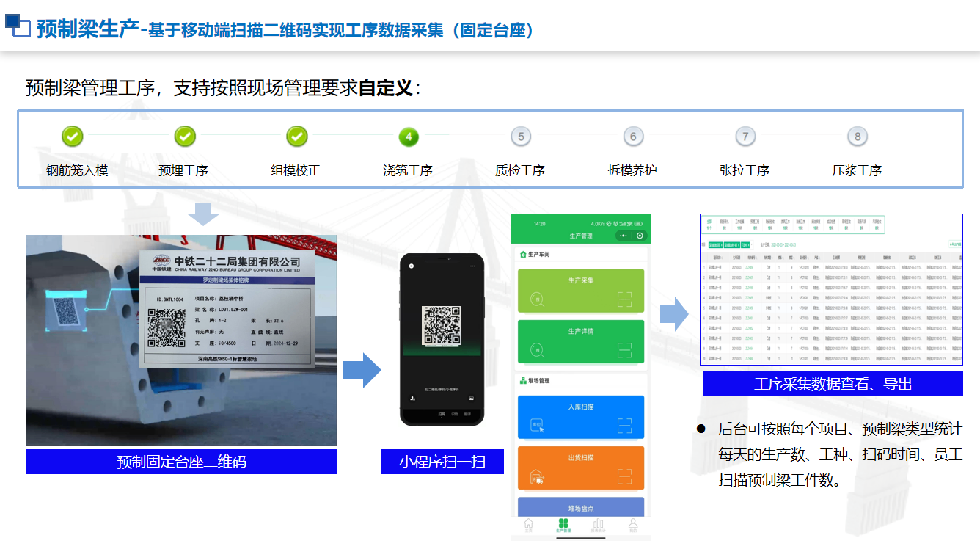
Task: Select the first filter tab in data table
Action: click(x=709, y=224)
